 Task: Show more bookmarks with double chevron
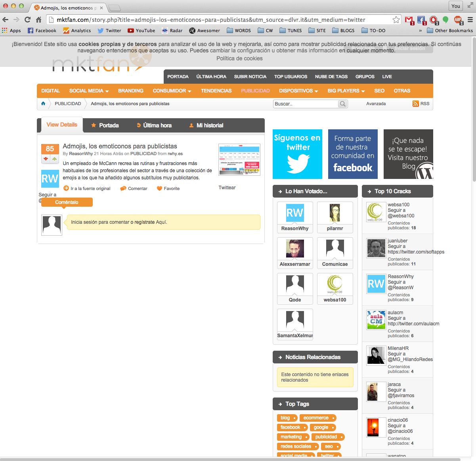pos(421,31)
